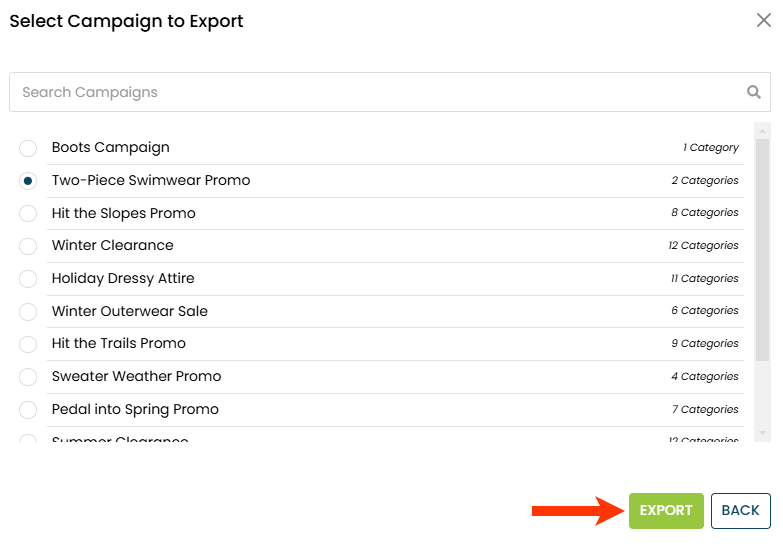
Task: Select the Boots Campaign radio button
Action: pyautogui.click(x=28, y=148)
